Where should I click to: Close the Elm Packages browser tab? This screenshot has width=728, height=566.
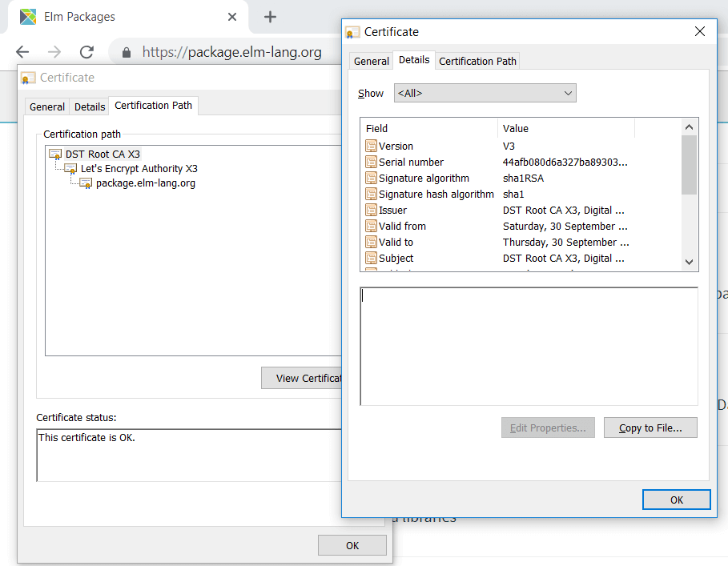pos(232,17)
